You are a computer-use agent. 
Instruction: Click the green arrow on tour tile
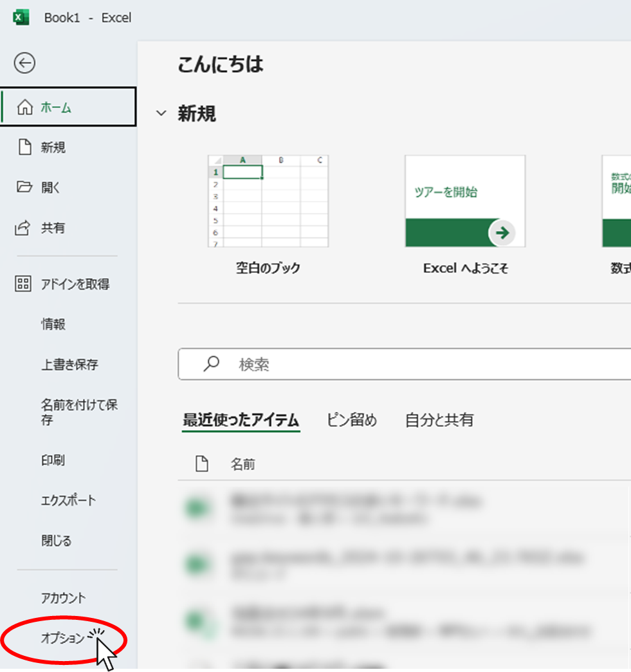[502, 233]
